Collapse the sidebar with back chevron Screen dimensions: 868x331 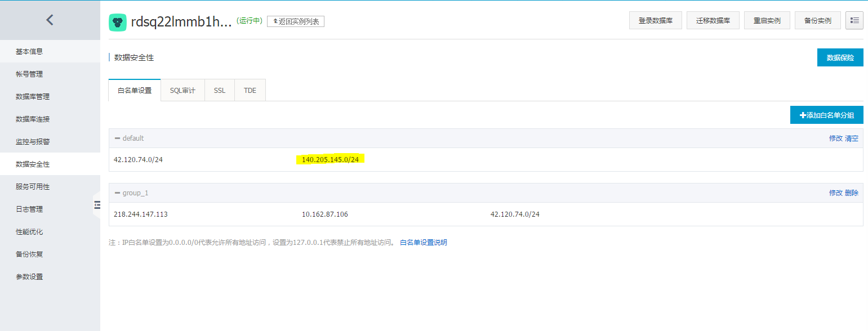50,20
